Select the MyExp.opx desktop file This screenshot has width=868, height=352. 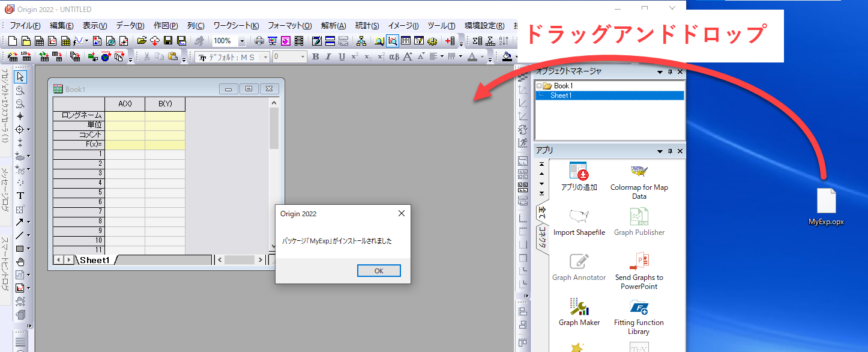tap(826, 207)
